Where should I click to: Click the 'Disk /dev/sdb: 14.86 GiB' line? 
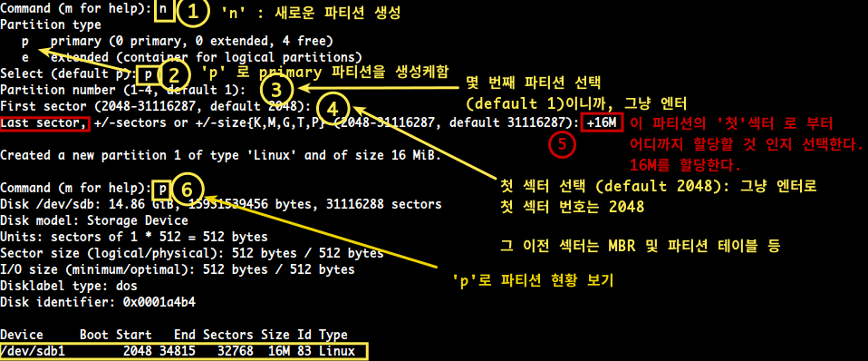pos(221,204)
